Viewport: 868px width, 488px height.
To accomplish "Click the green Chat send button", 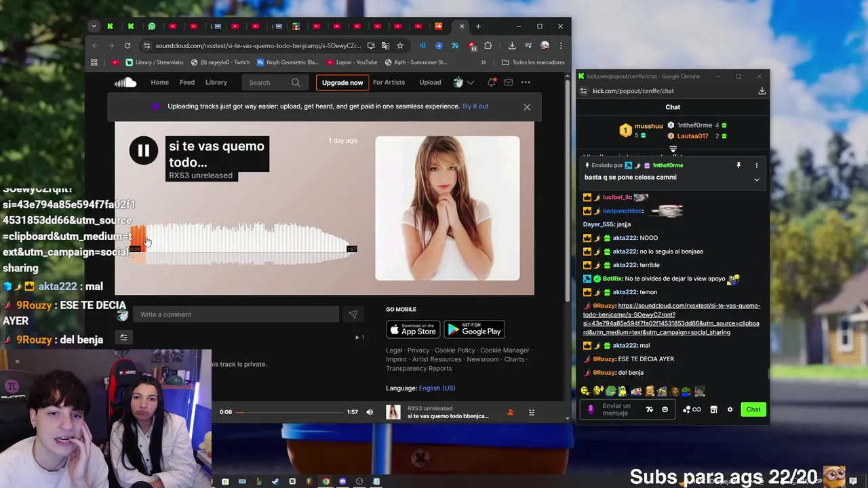I will pos(753,409).
